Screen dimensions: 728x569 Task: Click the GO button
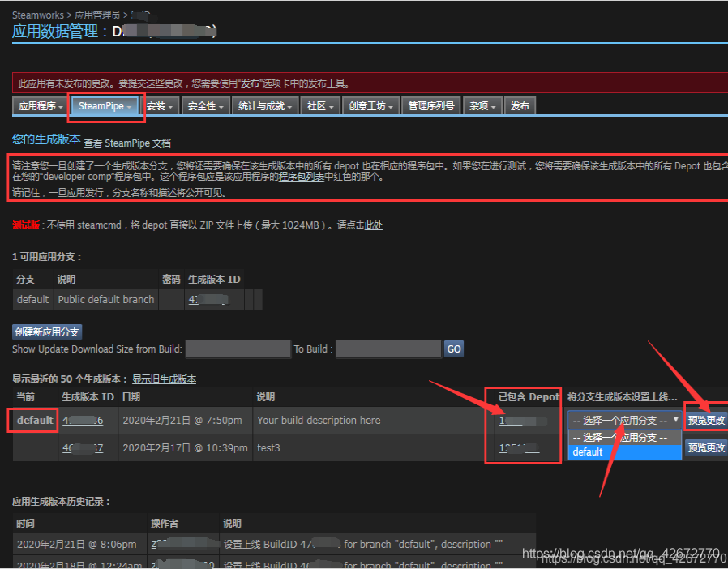(454, 349)
